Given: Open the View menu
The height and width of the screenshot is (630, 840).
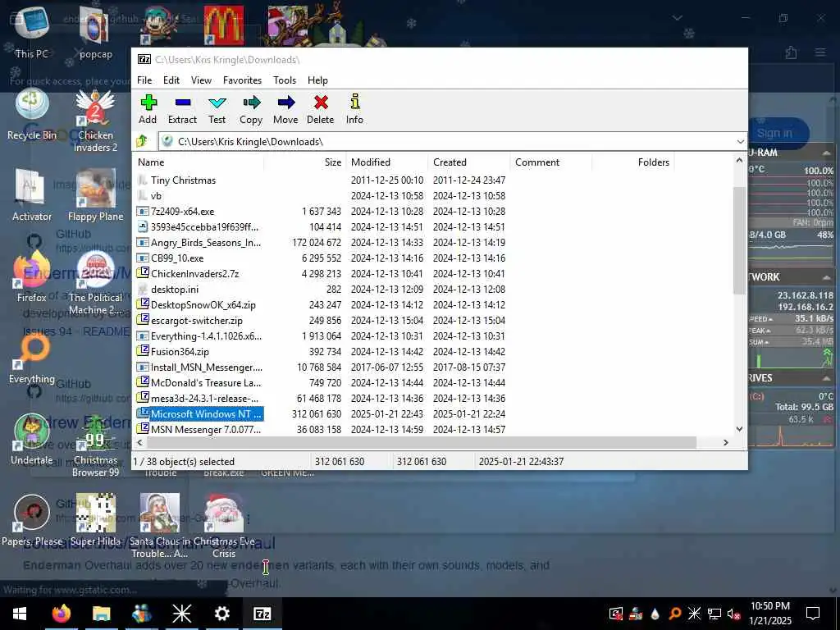Looking at the screenshot, I should point(202,80).
